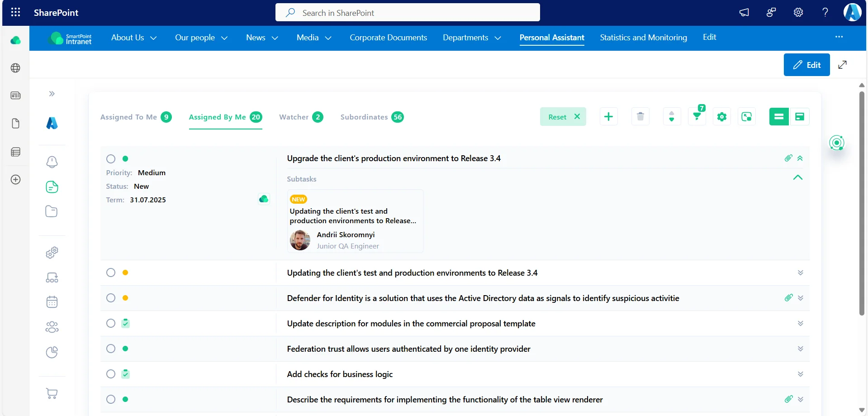The height and width of the screenshot is (416, 868).
Task: Expand the Federation trust task row
Action: pyautogui.click(x=801, y=349)
